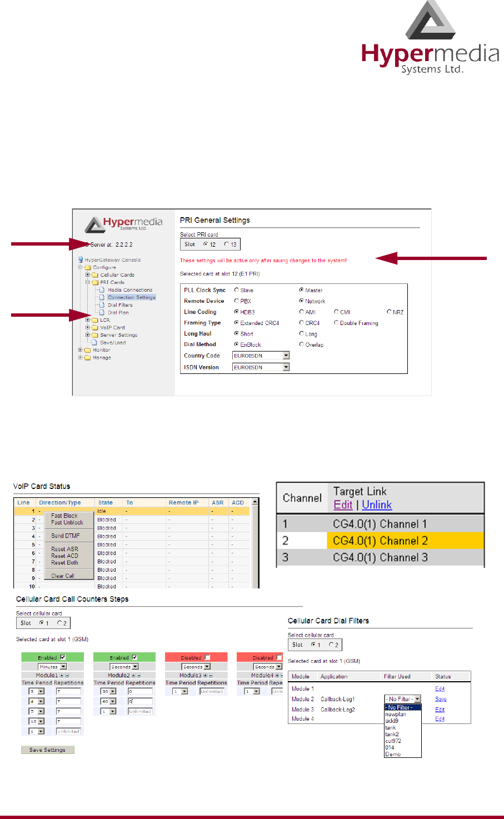Choose Reset ACD in context menu
The width and height of the screenshot is (504, 819).
coord(64,556)
